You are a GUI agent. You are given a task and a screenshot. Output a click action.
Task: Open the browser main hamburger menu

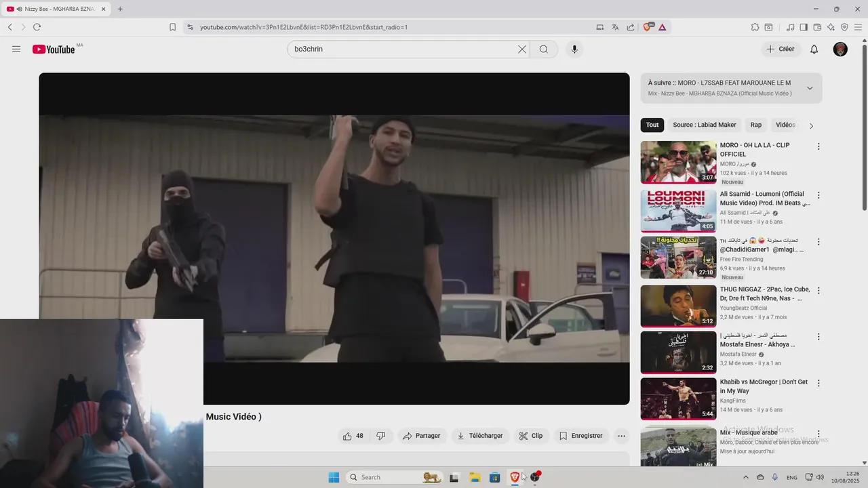coord(858,27)
